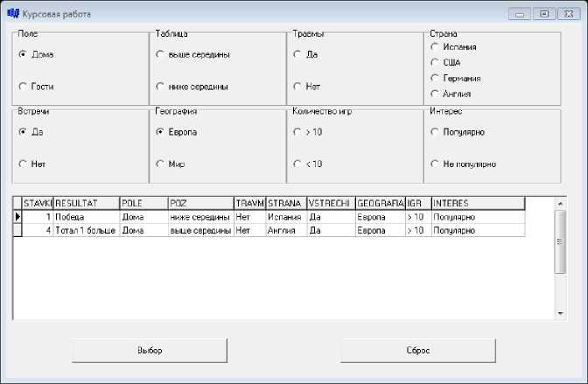Viewport: 588px width, 384px height.
Task: Click the > 10 cell in Победа row
Action: coord(419,217)
